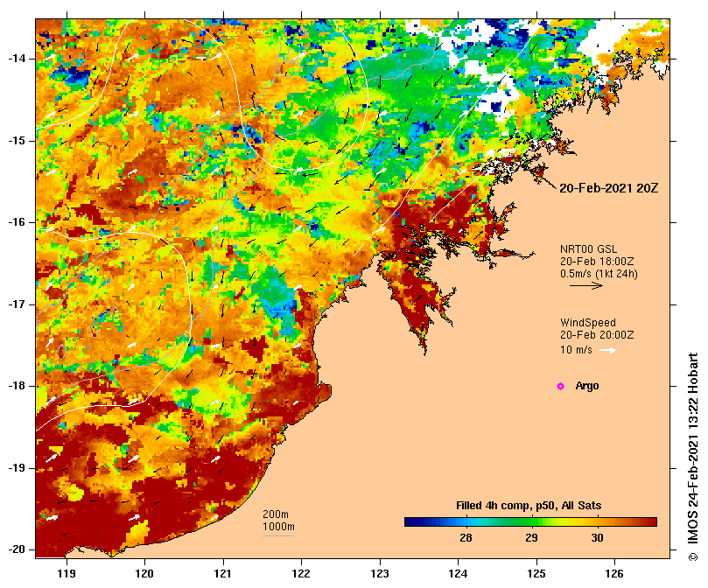Image resolution: width=708 pixels, height=588 pixels.
Task: Click the magenta Argo marker icon
Action: (x=560, y=386)
